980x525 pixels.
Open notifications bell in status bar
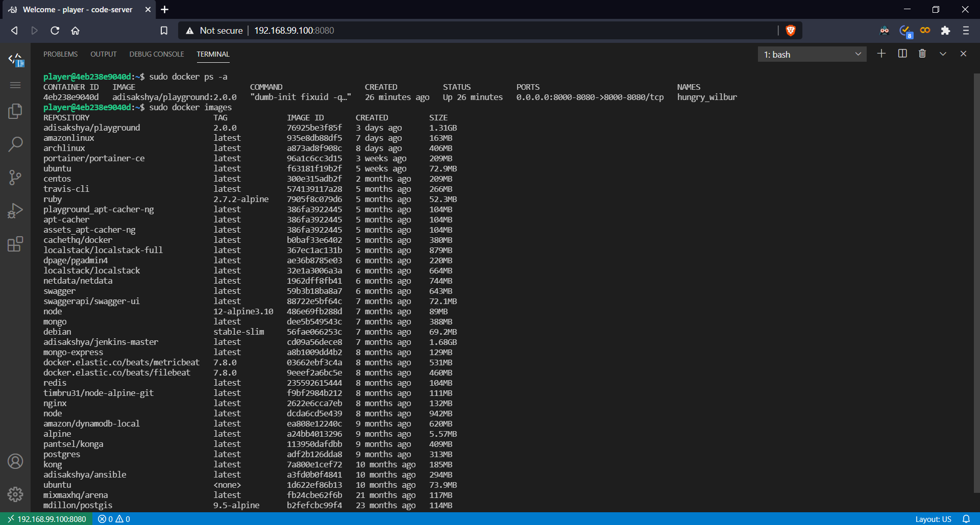966,519
